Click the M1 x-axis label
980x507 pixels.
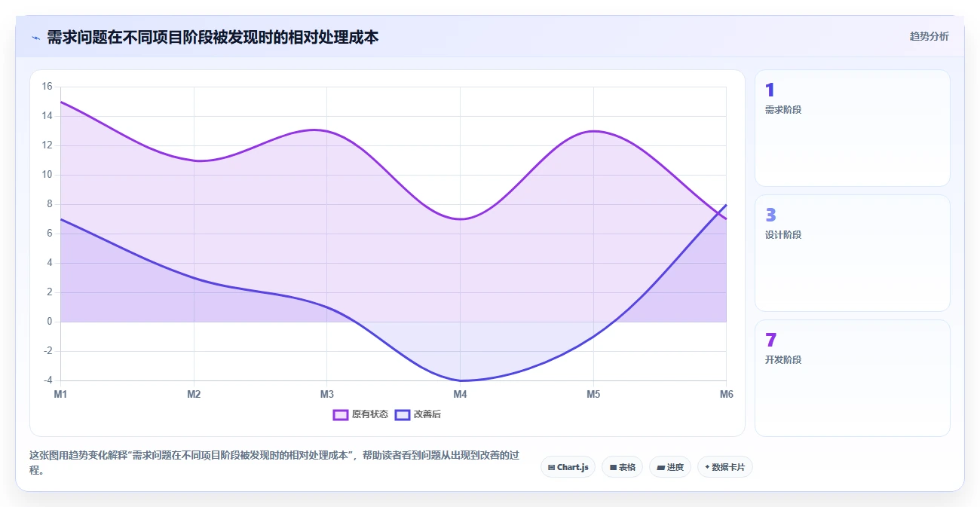[x=60, y=394]
